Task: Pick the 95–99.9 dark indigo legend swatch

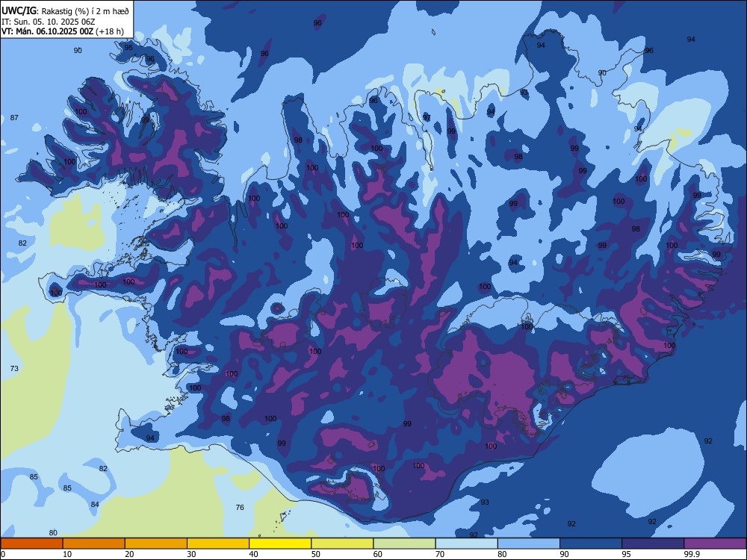Action: 653,544
